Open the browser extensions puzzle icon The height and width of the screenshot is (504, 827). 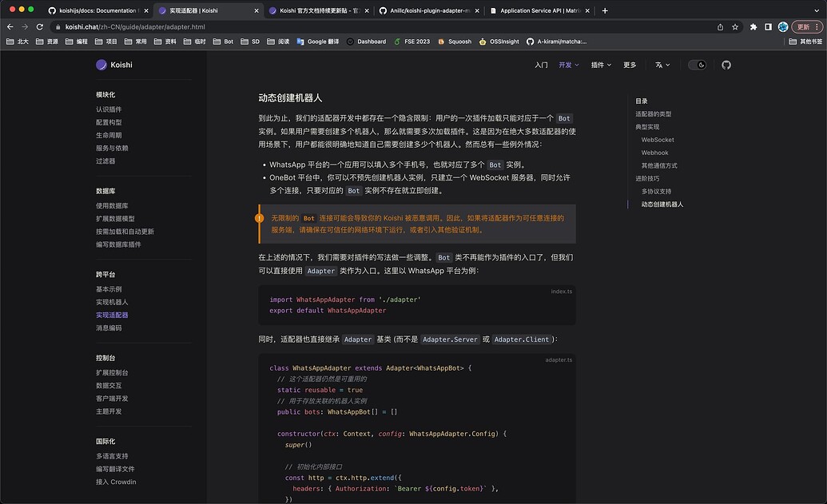pyautogui.click(x=752, y=26)
